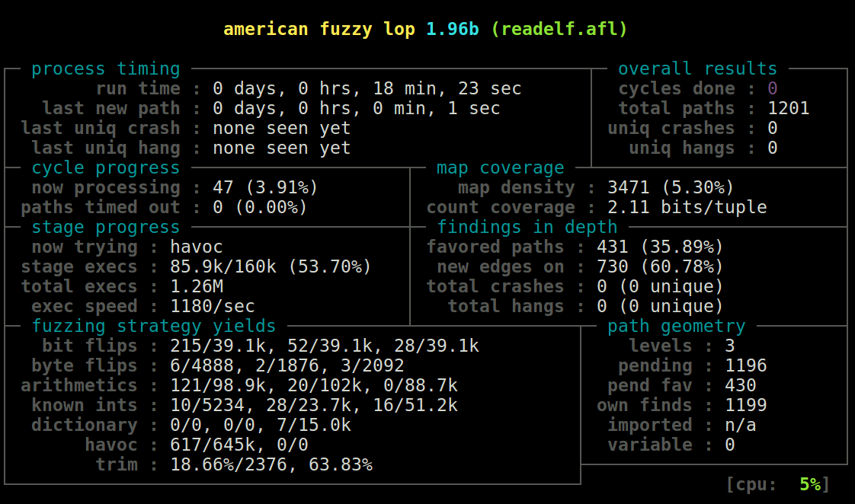This screenshot has width=855, height=504.
Task: Click the 'findings in depth' section header
Action: point(527,227)
